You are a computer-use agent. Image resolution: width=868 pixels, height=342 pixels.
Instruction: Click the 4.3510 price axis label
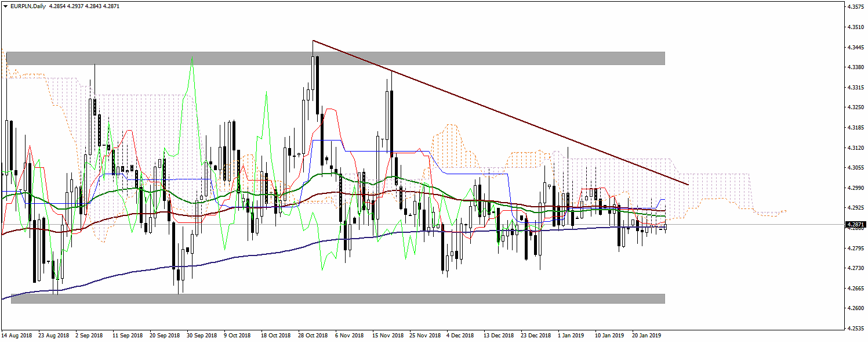(855, 27)
